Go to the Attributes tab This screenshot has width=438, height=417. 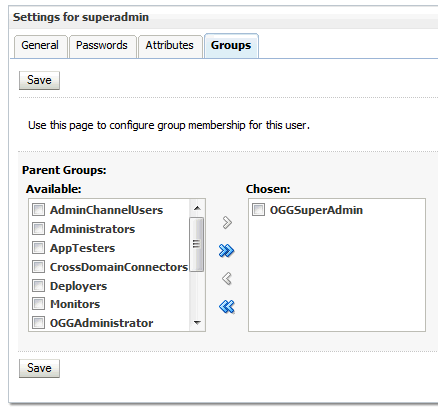coord(170,45)
